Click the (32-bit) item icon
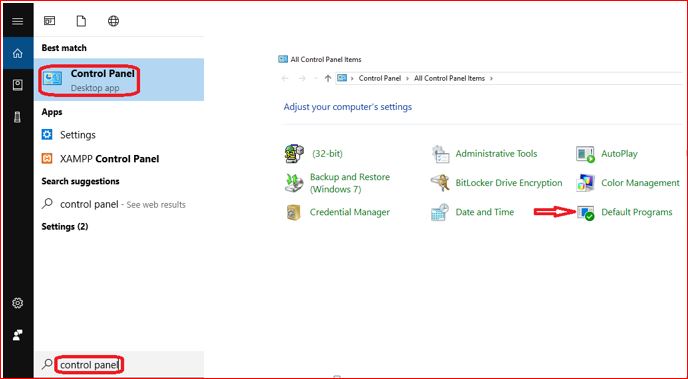 pyautogui.click(x=294, y=154)
